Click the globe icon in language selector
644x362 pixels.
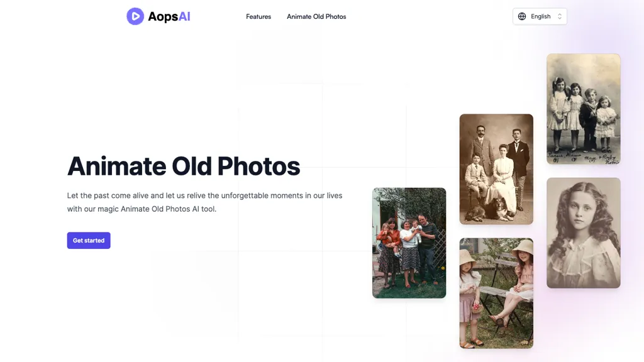[522, 16]
